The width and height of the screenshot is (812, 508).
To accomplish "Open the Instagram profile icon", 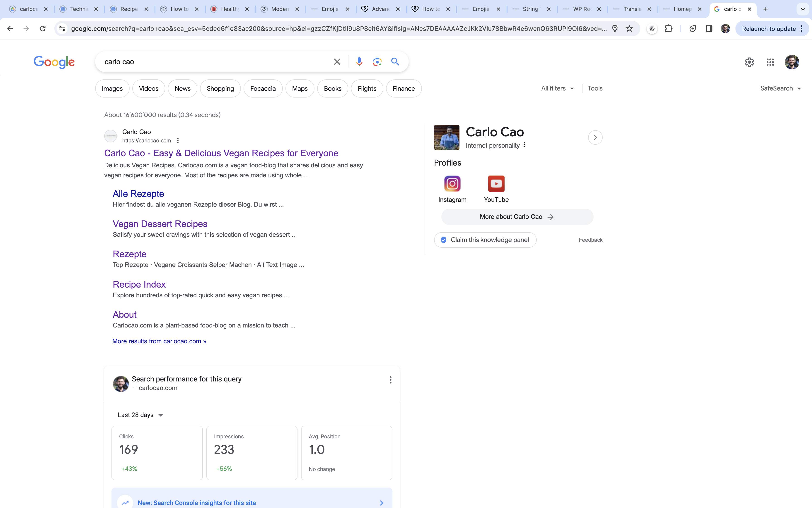I will (452, 184).
